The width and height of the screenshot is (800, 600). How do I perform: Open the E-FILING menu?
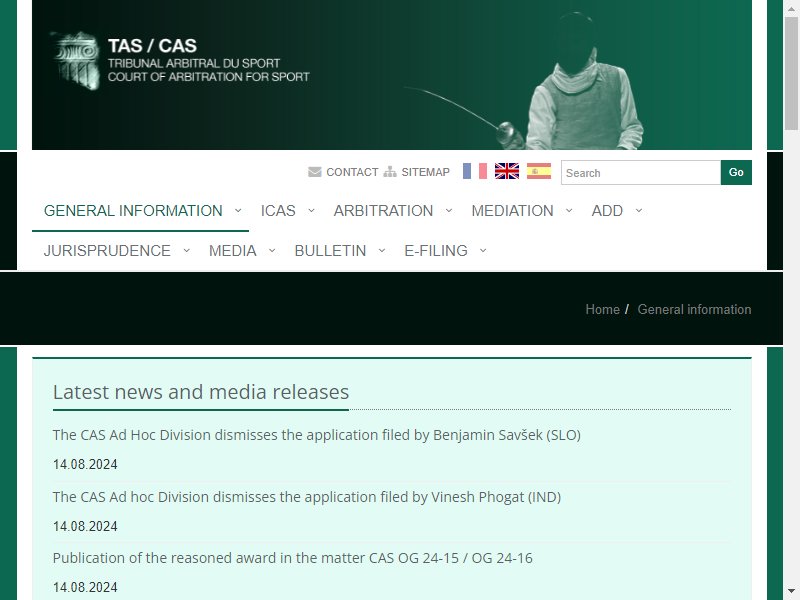coord(436,251)
